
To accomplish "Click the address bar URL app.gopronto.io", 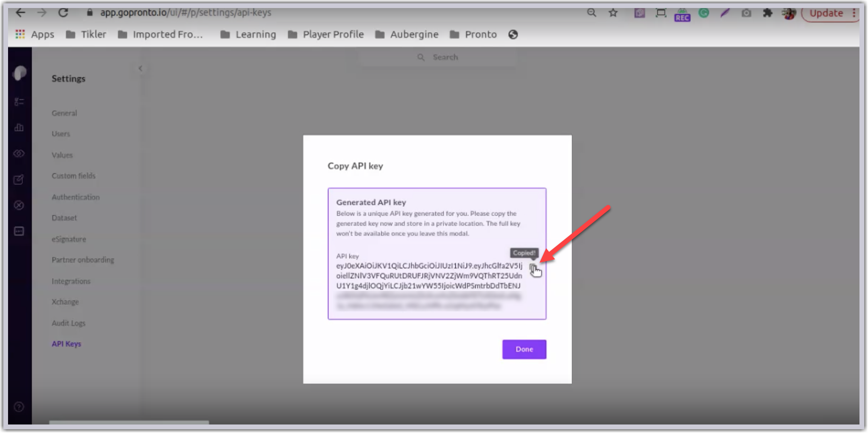I will [186, 13].
